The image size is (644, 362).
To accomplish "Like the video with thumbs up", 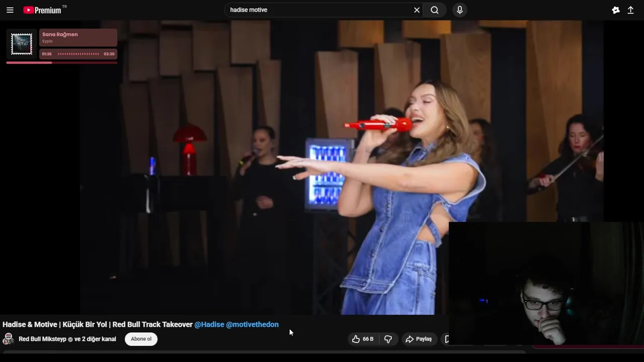I will (363, 339).
